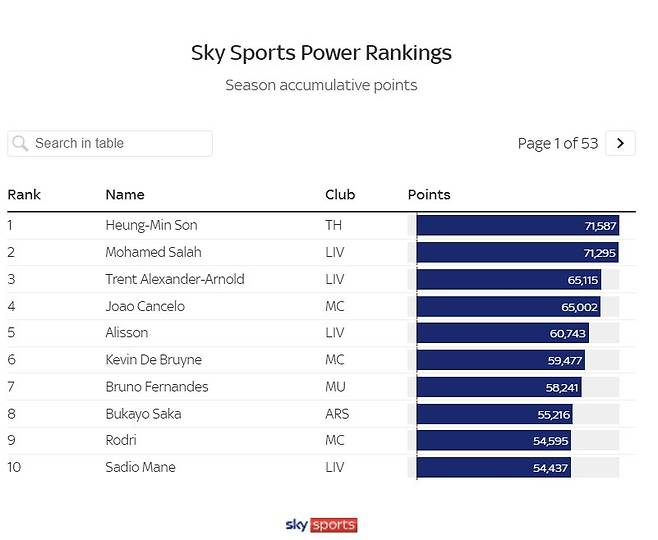This screenshot has width=658, height=540.
Task: Click Sadio Mane's 54,437 points bar
Action: click(493, 467)
